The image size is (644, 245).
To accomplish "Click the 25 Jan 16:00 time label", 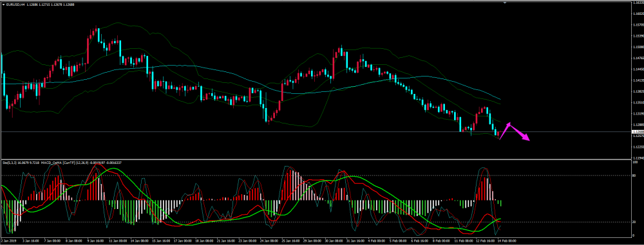I will pyautogui.click(x=291, y=241).
